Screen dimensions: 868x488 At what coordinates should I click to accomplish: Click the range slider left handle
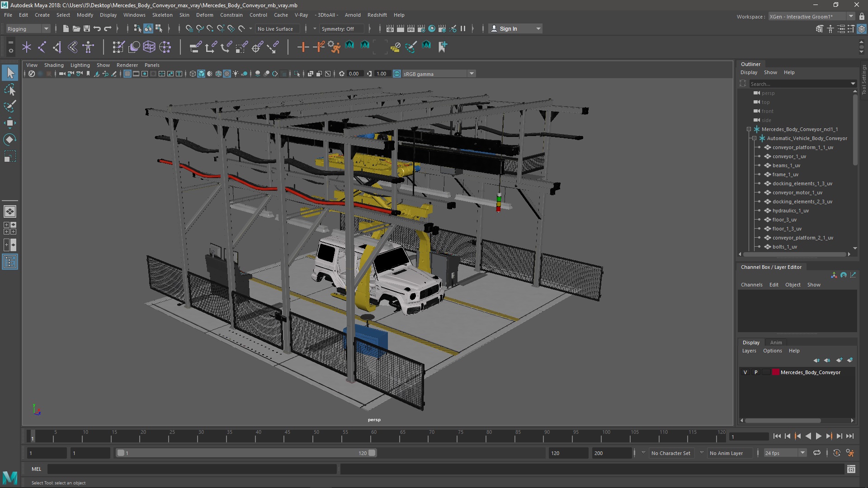(121, 453)
